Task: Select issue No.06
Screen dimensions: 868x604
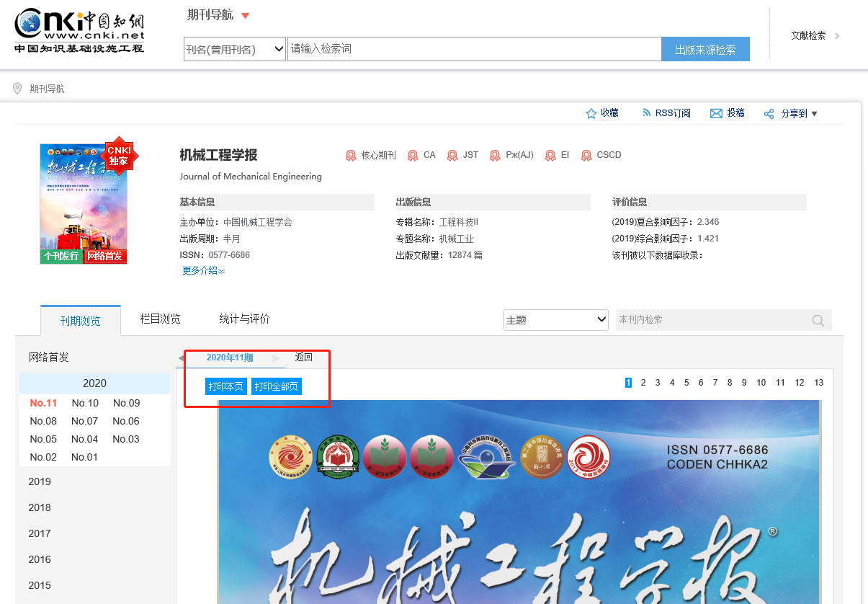Action: click(x=127, y=421)
